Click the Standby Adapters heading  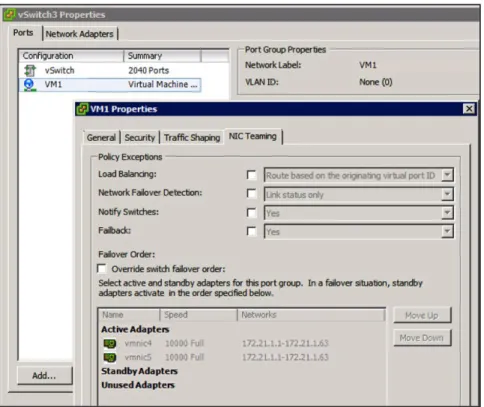[x=139, y=371]
